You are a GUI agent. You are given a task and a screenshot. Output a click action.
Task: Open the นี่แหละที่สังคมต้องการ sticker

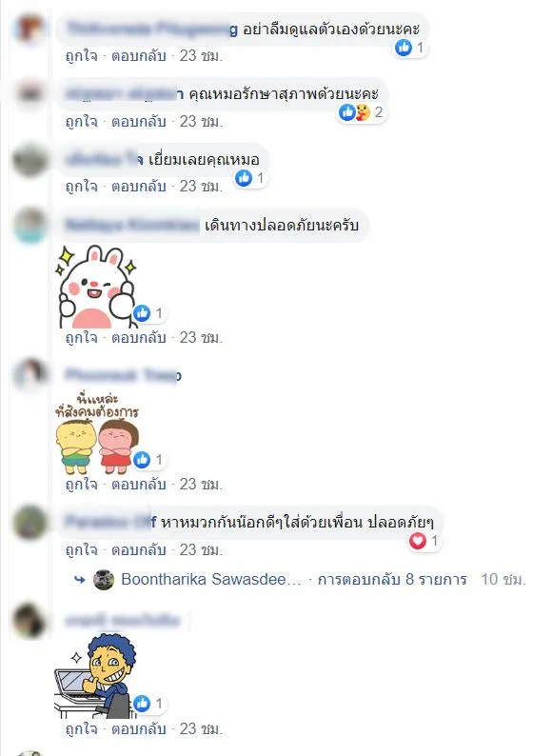(x=97, y=433)
